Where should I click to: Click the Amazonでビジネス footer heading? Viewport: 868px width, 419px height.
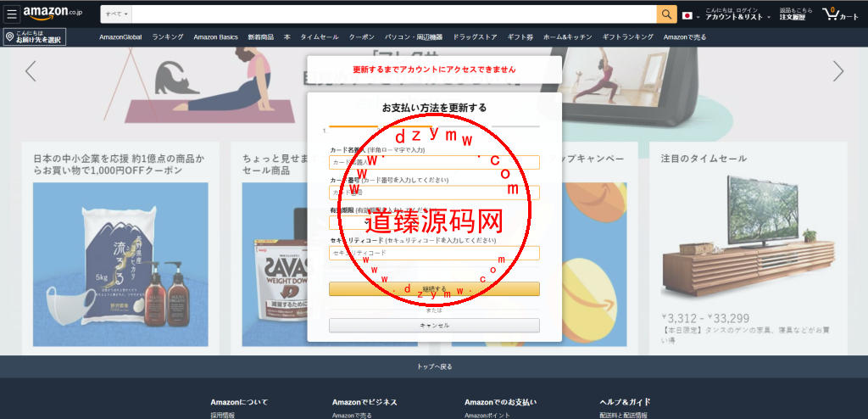click(364, 402)
